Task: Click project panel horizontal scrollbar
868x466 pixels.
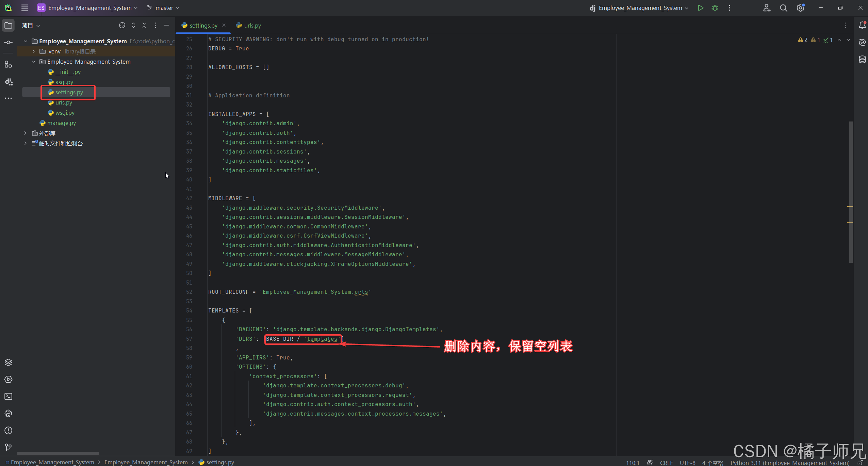Action: click(58, 453)
